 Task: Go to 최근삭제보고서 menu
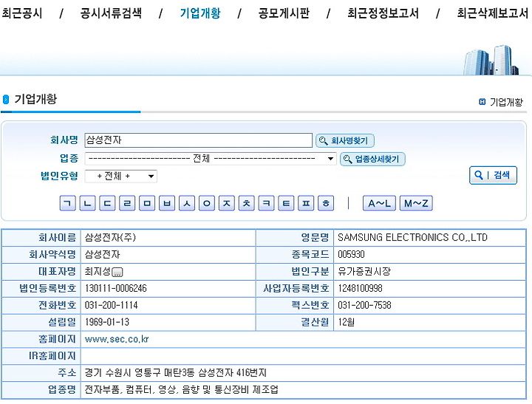tap(493, 13)
